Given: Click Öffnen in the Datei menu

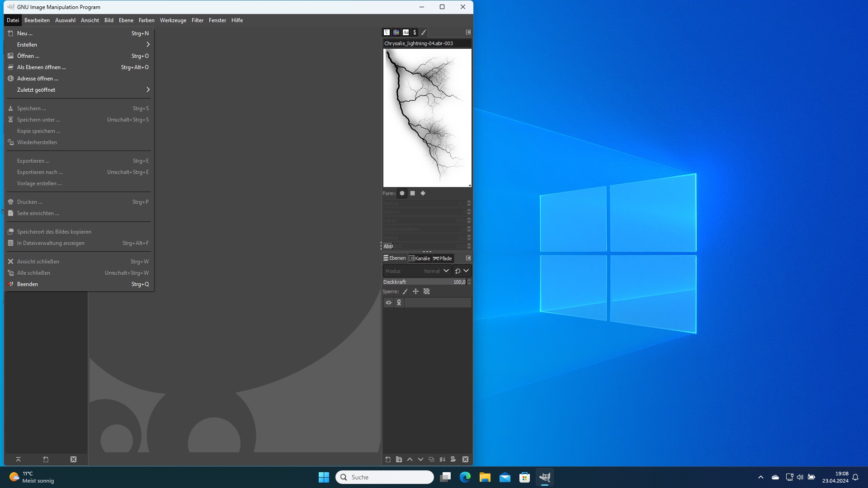Looking at the screenshot, I should 28,56.
